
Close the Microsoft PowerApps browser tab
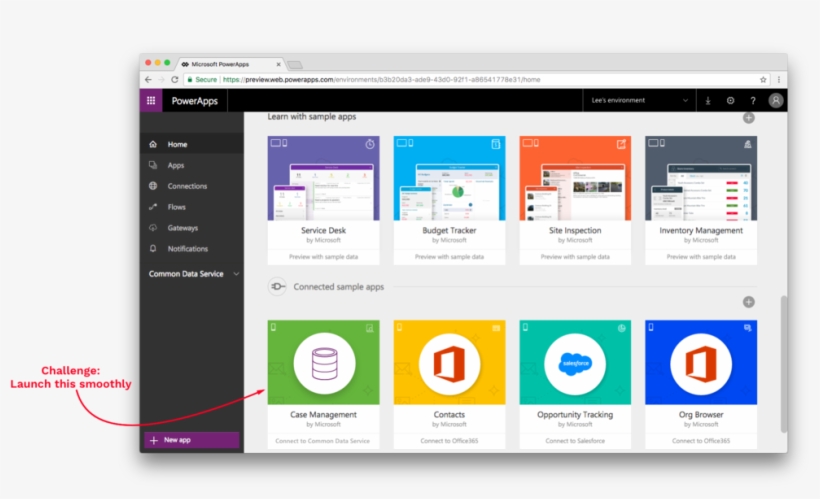click(x=278, y=64)
